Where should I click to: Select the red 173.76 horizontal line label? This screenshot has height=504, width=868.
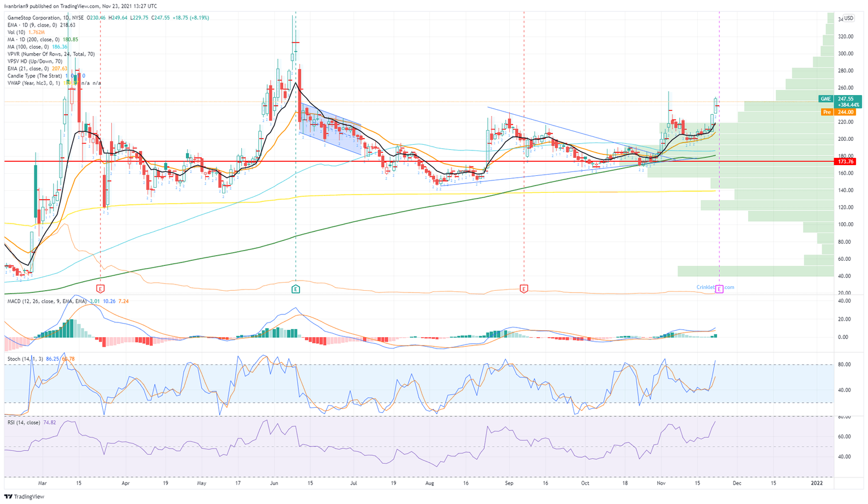click(x=845, y=162)
